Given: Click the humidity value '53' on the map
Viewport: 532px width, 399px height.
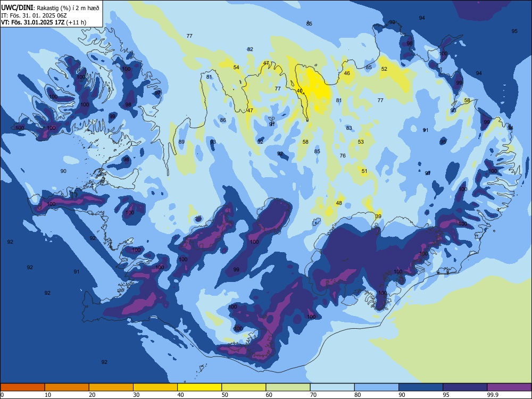Looking at the screenshot, I should coord(361,142).
